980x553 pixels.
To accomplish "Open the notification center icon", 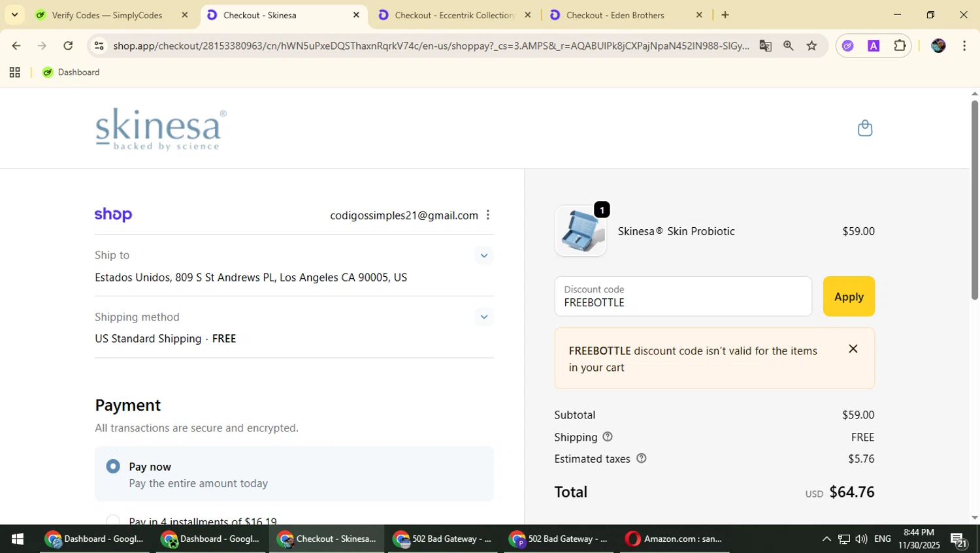I will (959, 539).
